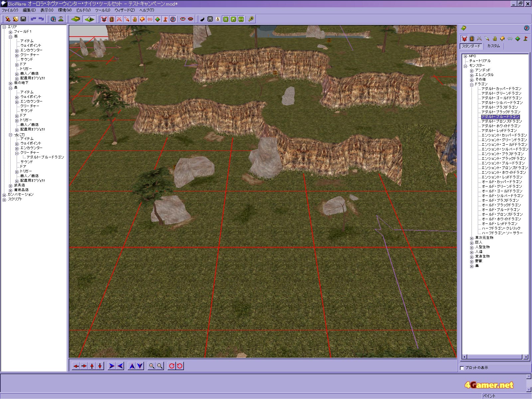The height and width of the screenshot is (399, 532).
Task: Click the blue upward arrowhead camera button
Action: tap(132, 366)
